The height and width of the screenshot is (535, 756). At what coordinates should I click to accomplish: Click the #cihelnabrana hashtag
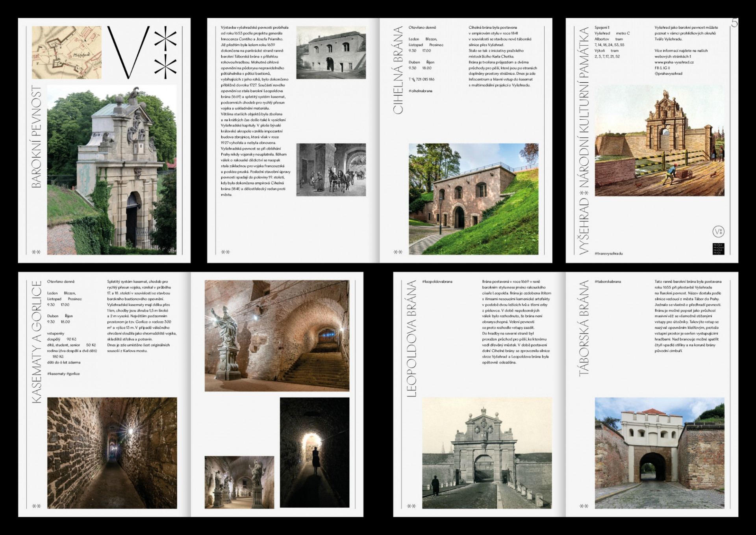point(420,91)
